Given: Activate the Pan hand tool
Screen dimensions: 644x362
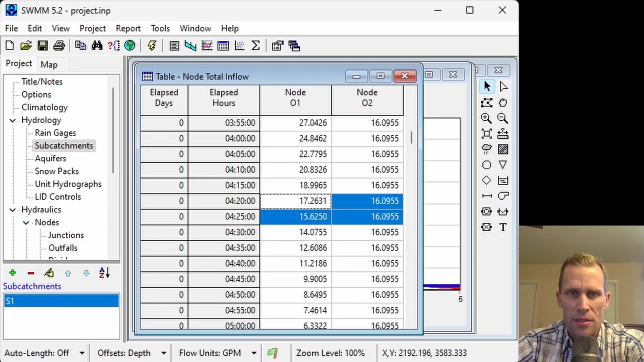Looking at the screenshot, I should click(x=503, y=102).
